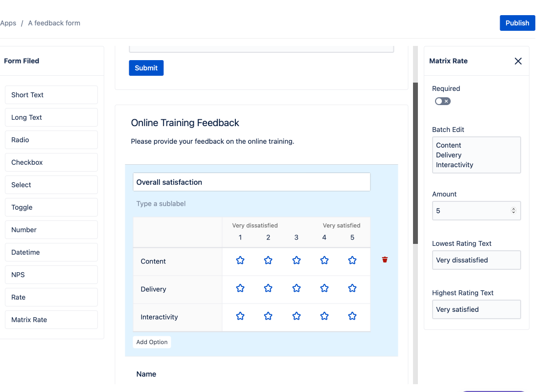This screenshot has height=392, width=551.
Task: Click the Overall satisfaction label field
Action: [x=252, y=182]
